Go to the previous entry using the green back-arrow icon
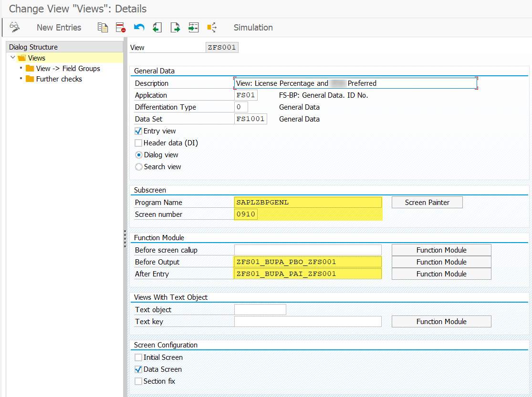The width and height of the screenshot is (532, 397). point(157,27)
